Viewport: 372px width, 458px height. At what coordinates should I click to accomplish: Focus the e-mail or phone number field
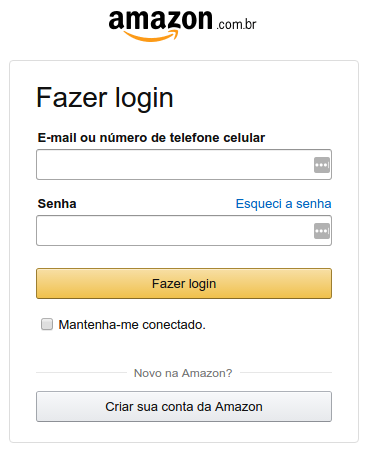184,165
